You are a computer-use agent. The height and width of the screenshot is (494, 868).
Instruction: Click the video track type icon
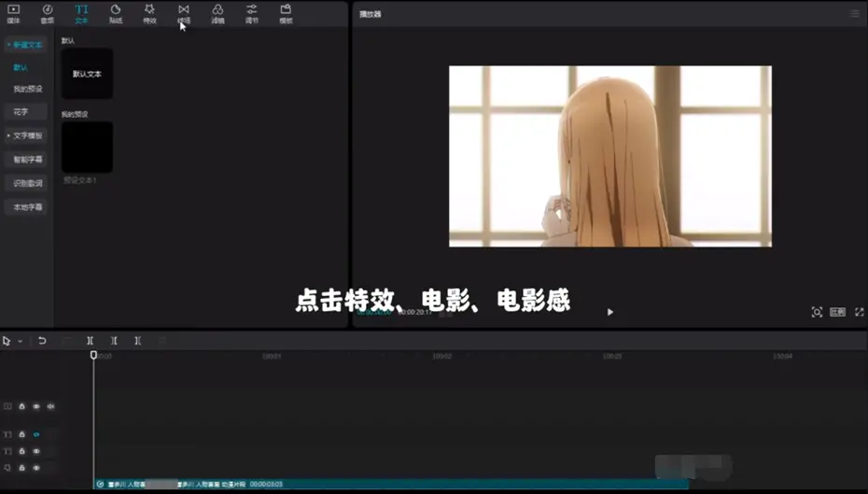pyautogui.click(x=7, y=406)
